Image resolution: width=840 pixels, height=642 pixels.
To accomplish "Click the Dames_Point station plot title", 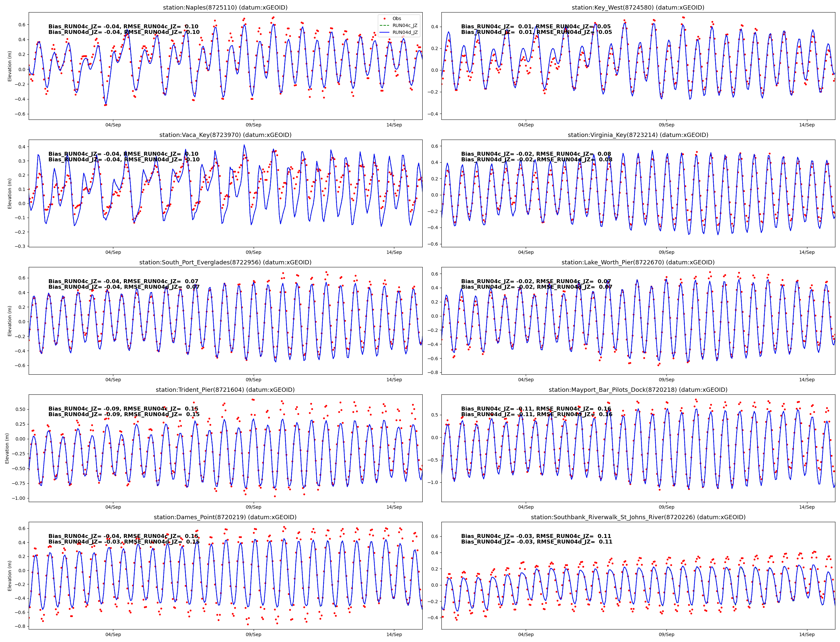I will (x=225, y=518).
